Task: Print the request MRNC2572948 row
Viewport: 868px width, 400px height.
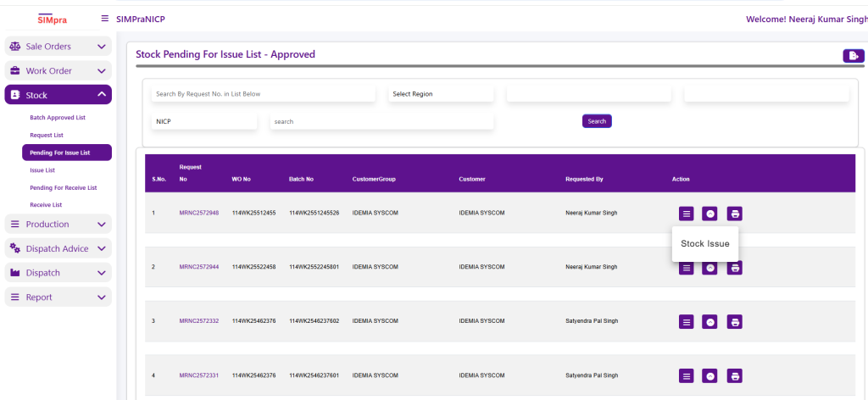Action: tap(735, 214)
